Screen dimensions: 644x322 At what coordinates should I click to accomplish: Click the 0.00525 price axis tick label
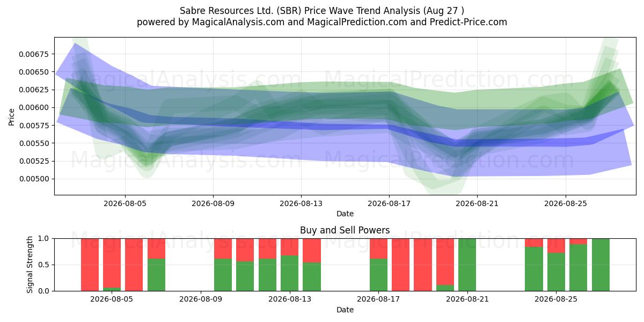35,161
